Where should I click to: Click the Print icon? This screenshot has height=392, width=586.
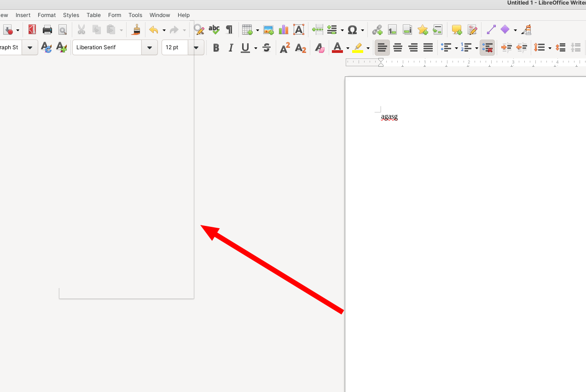(47, 30)
